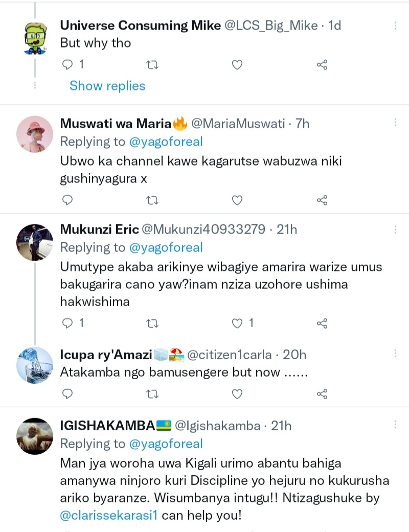Retweet Mukunzi Eric's tweet

pyautogui.click(x=152, y=323)
